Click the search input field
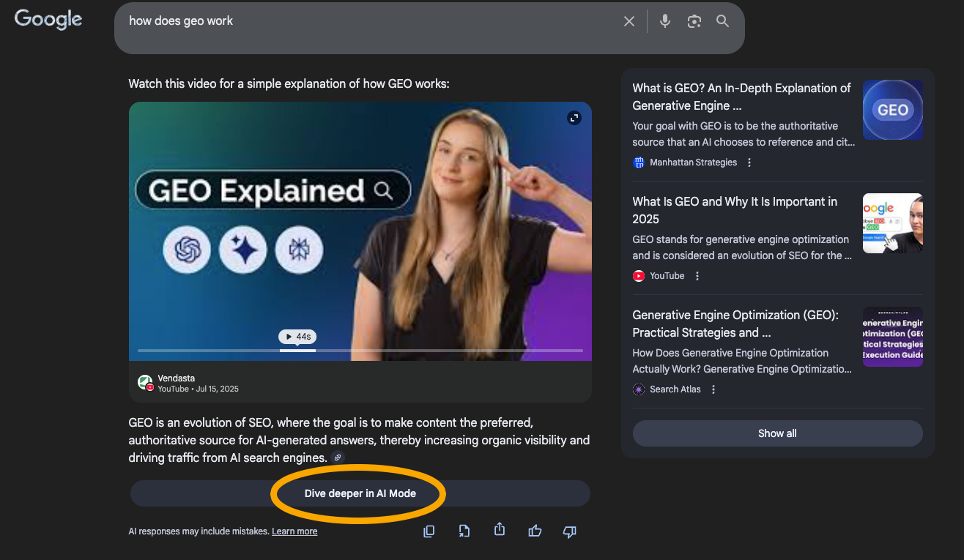 tap(366, 21)
